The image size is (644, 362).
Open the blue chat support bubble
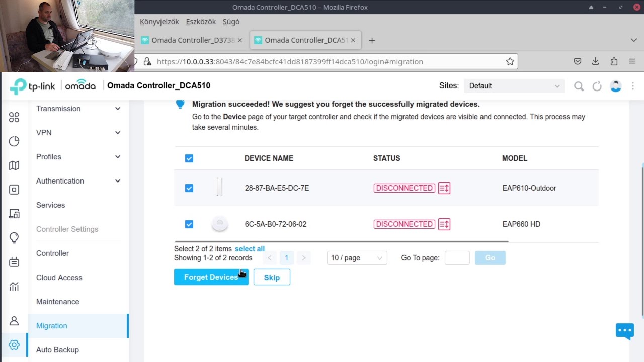tap(625, 331)
